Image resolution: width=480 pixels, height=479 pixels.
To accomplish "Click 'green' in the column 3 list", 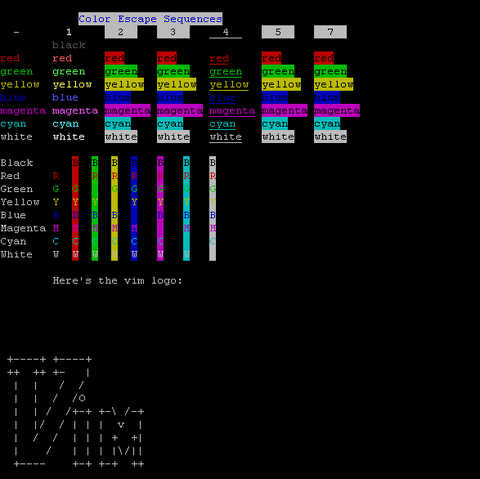I will point(173,71).
